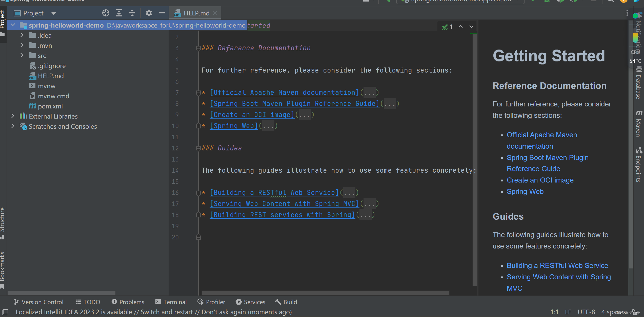Open Project panel options via the gear icon
644x317 pixels.
(x=149, y=13)
